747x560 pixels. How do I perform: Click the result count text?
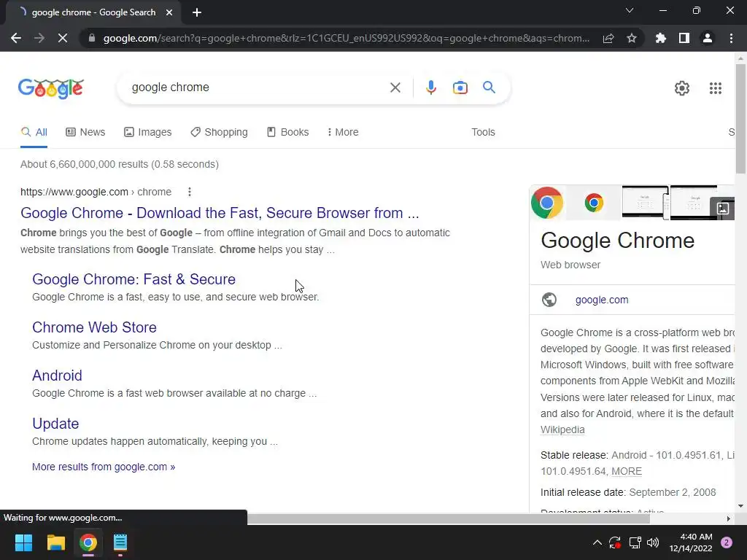coord(120,164)
